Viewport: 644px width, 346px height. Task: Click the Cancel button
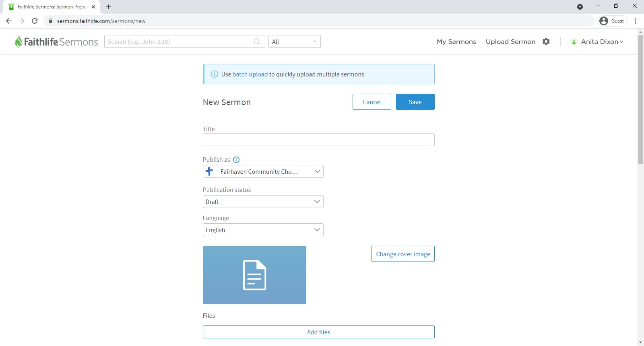click(372, 102)
